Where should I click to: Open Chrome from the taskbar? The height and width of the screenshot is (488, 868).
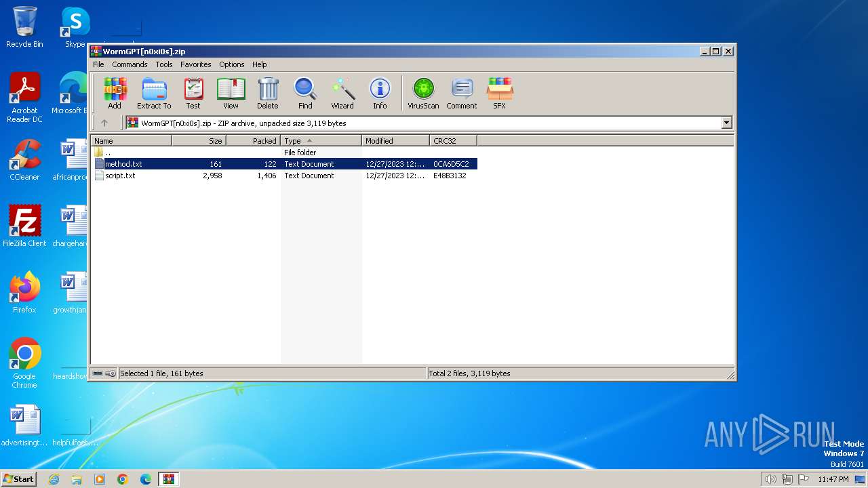tap(123, 479)
